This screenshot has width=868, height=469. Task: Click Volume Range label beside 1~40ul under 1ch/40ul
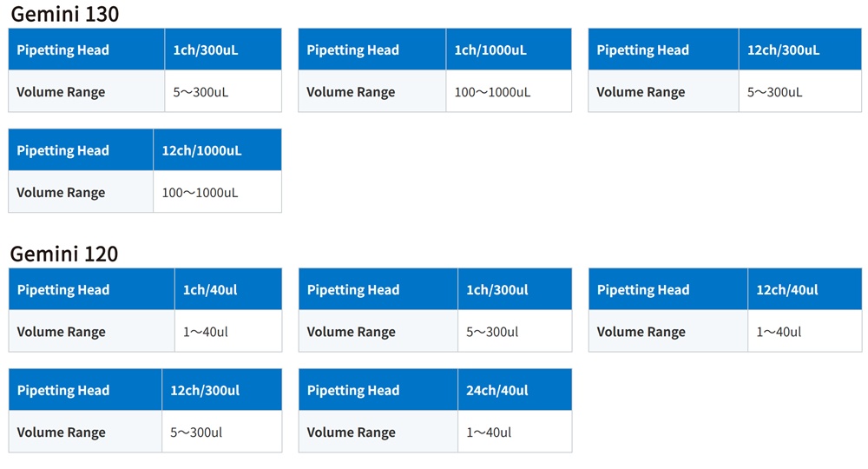(x=61, y=332)
